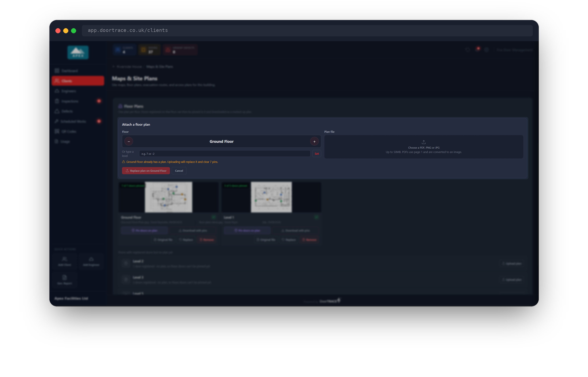Image resolution: width=588 pixels, height=377 pixels.
Task: Open Scheduled Works in the sidebar
Action: coord(78,121)
